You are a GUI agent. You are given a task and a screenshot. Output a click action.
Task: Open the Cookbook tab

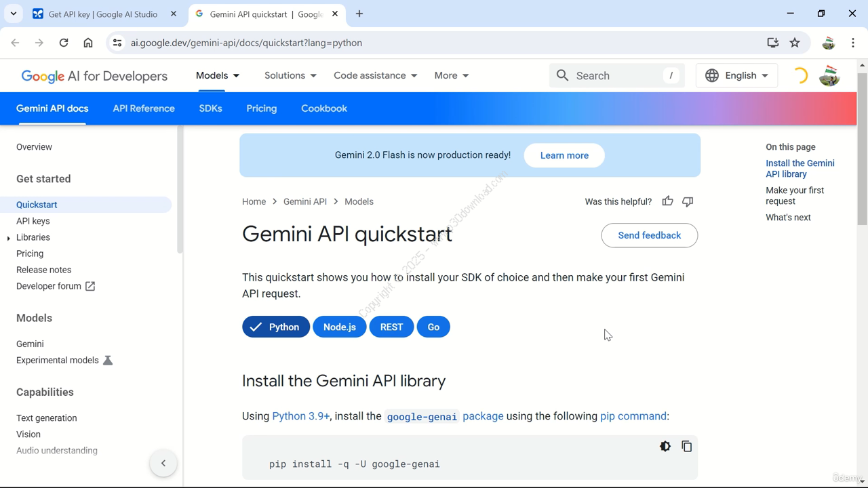click(x=324, y=108)
